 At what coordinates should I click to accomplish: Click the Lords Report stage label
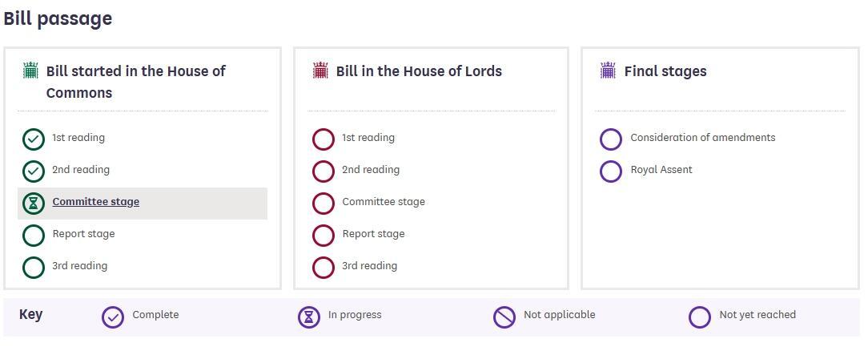(373, 234)
